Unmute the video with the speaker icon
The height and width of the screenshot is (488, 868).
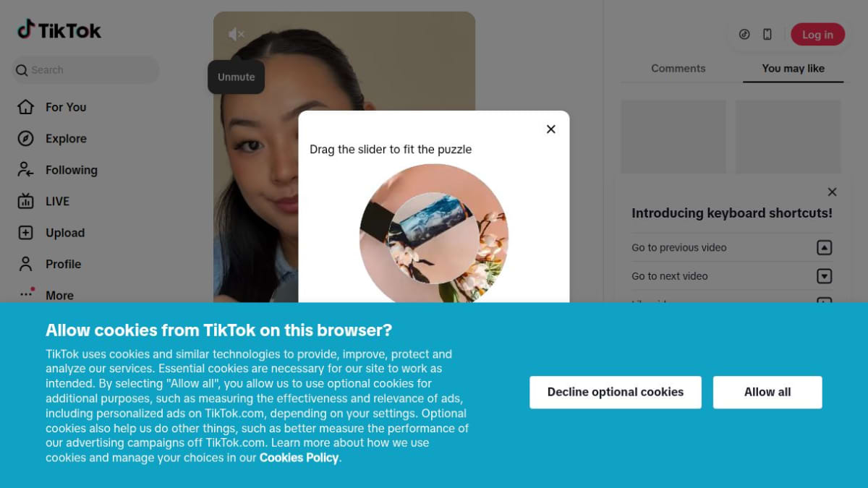click(236, 34)
